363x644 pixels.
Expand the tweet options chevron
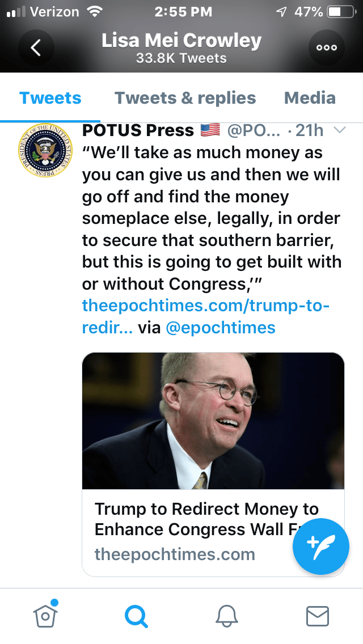(339, 131)
